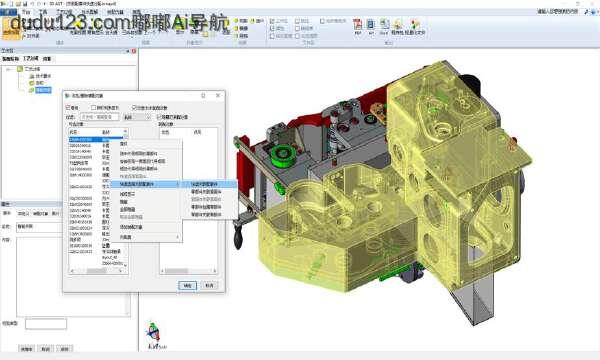
Task: Click the 确定 confirm button in the dialog
Action: pos(188,285)
